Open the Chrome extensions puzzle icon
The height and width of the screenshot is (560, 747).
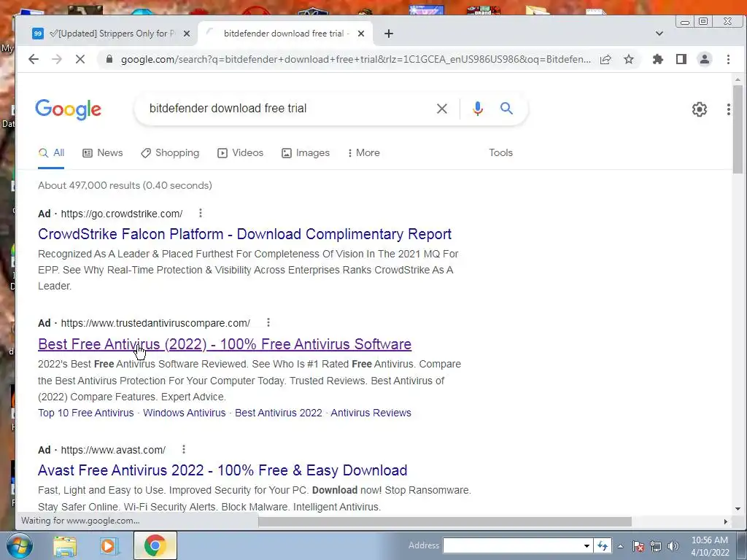tap(658, 59)
